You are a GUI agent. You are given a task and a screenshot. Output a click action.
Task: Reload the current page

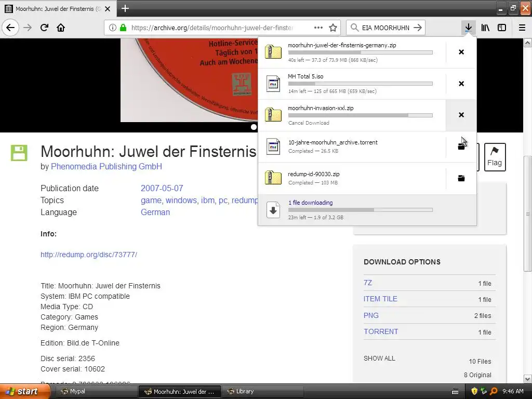click(x=44, y=28)
